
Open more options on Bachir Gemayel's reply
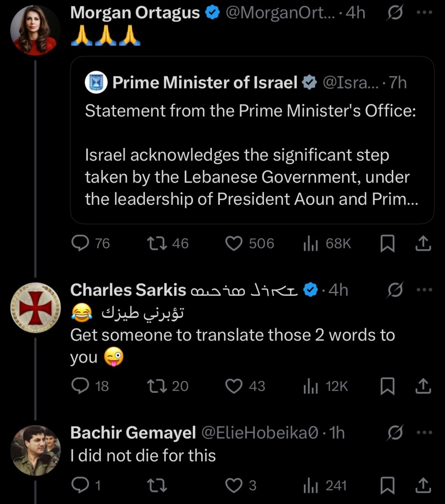424,433
